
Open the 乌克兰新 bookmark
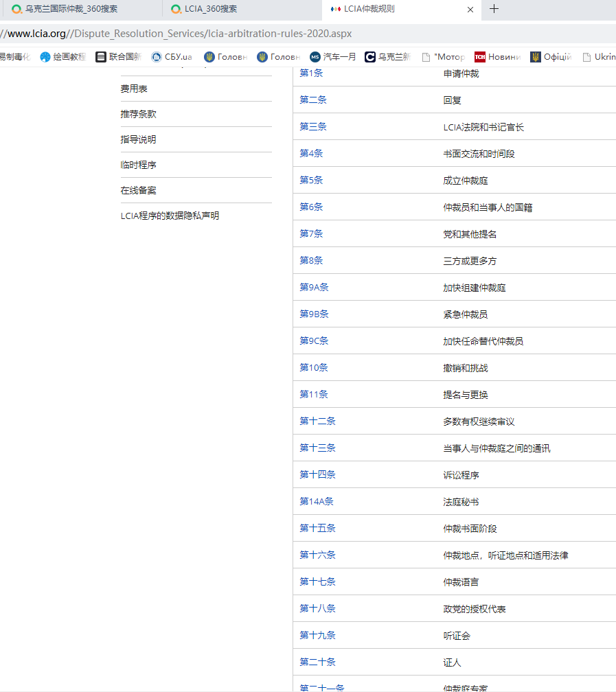point(388,57)
